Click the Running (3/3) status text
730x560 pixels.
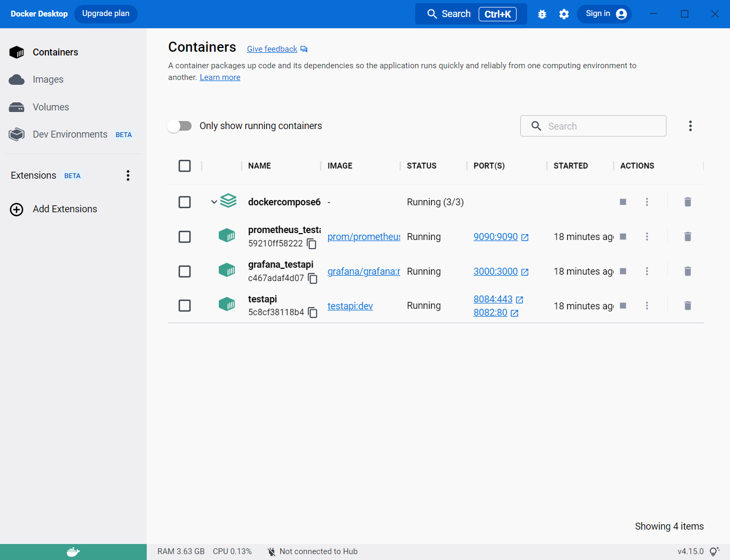click(435, 202)
